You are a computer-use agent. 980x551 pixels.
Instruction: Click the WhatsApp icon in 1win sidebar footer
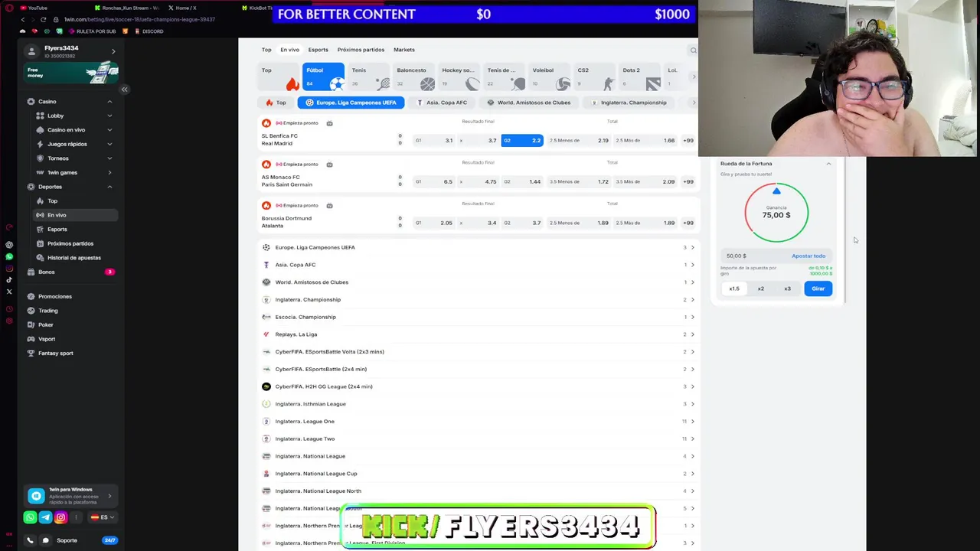[30, 517]
